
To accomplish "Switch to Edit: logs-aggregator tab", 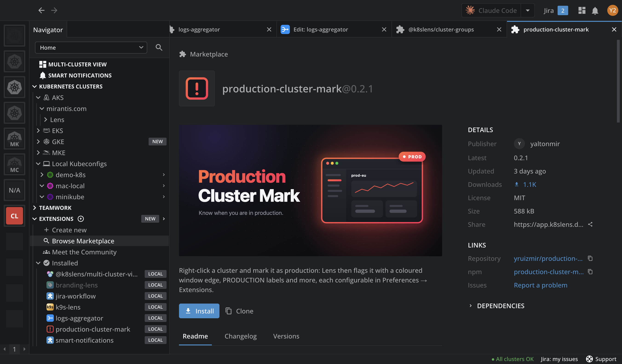I will click(x=334, y=30).
